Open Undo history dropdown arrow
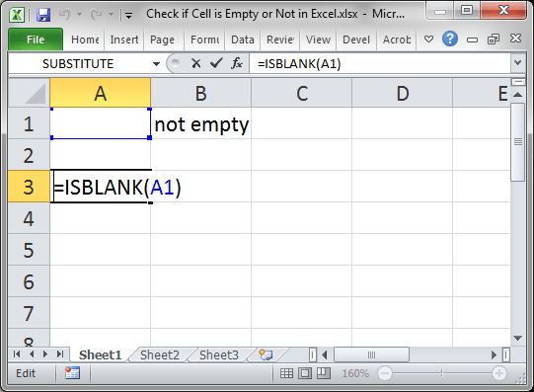534x392 pixels. pyautogui.click(x=79, y=15)
